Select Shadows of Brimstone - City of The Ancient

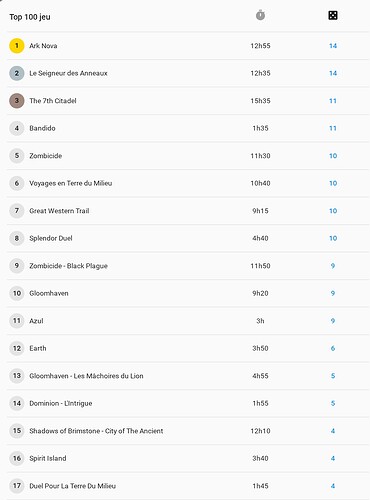[188, 431]
